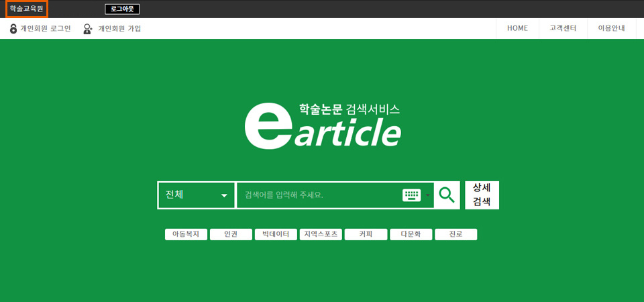This screenshot has height=302, width=644.
Task: Select the 인권 keyword tag
Action: (231, 235)
